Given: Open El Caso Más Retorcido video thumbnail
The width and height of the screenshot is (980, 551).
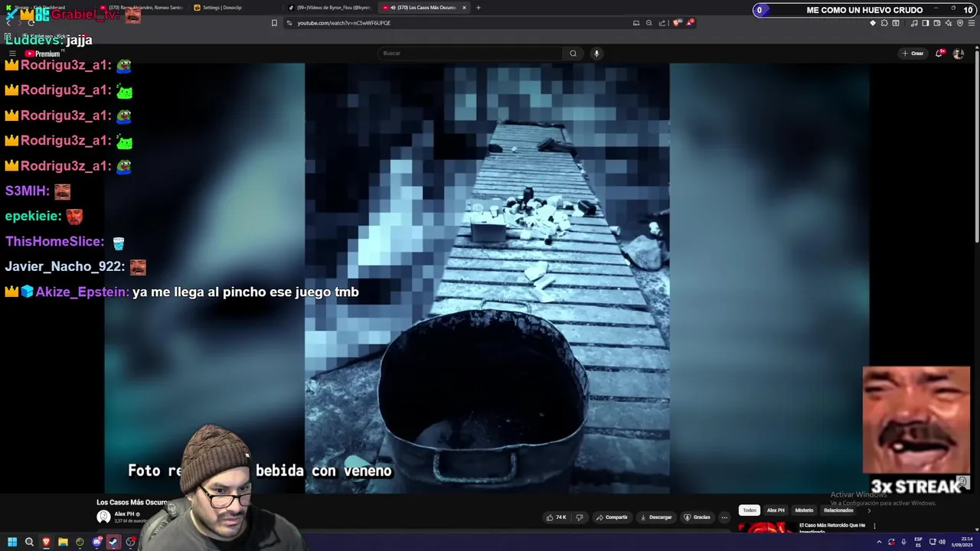Looking at the screenshot, I should coord(766,527).
